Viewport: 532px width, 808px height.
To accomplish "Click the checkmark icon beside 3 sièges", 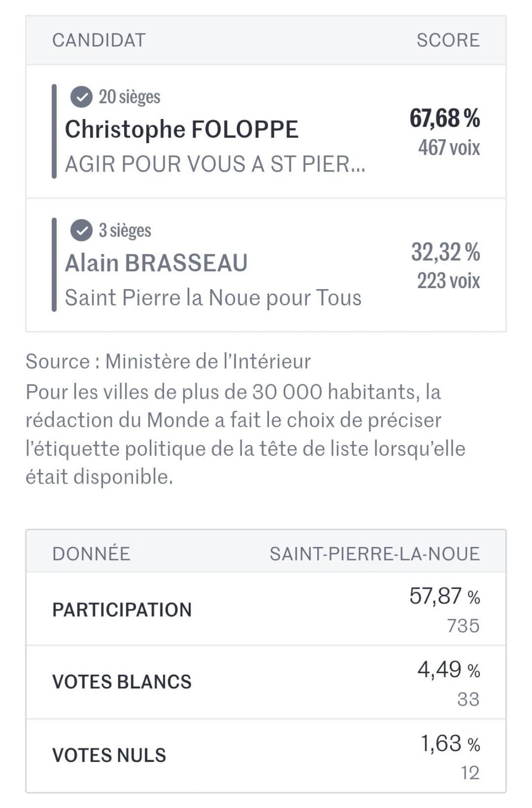I will [81, 231].
